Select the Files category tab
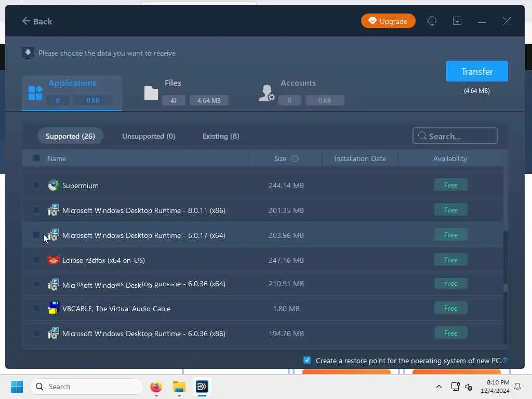 187,94
